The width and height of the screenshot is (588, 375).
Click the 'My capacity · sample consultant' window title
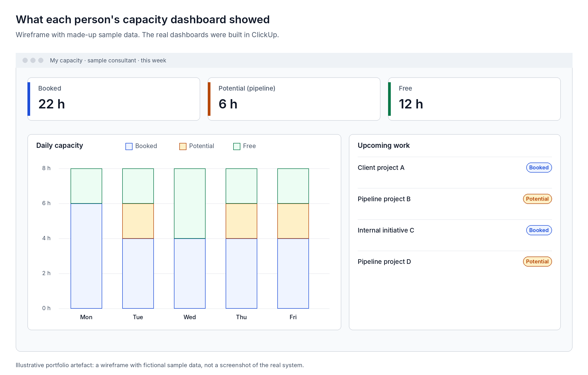click(108, 60)
